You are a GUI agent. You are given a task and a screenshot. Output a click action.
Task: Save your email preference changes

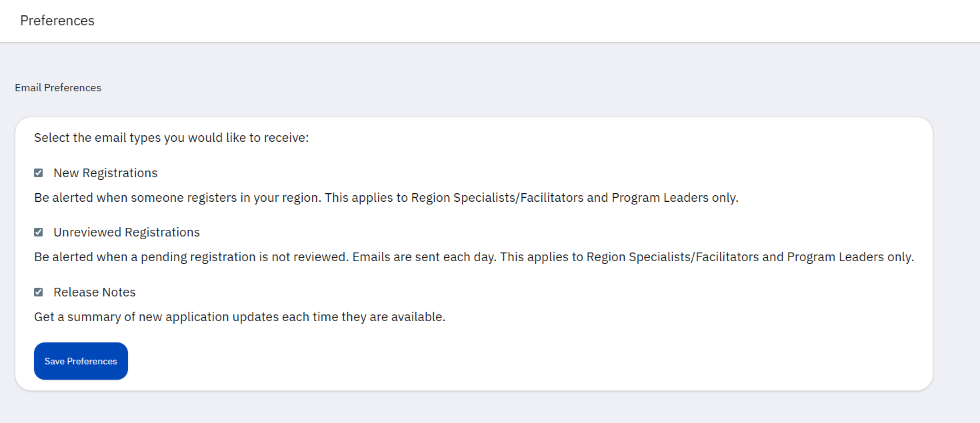(81, 360)
